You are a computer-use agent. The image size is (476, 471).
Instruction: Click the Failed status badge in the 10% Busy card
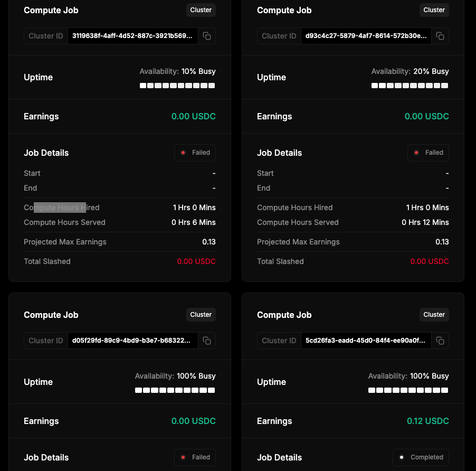195,153
